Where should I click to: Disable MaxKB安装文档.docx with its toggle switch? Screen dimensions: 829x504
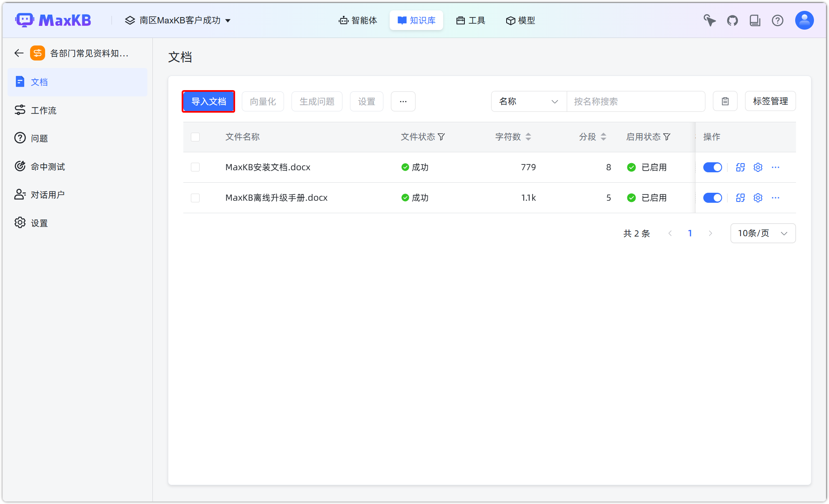[x=712, y=167]
